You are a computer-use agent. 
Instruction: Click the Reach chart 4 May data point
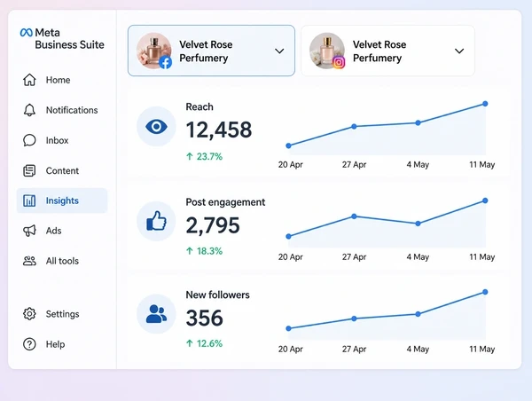click(x=418, y=122)
